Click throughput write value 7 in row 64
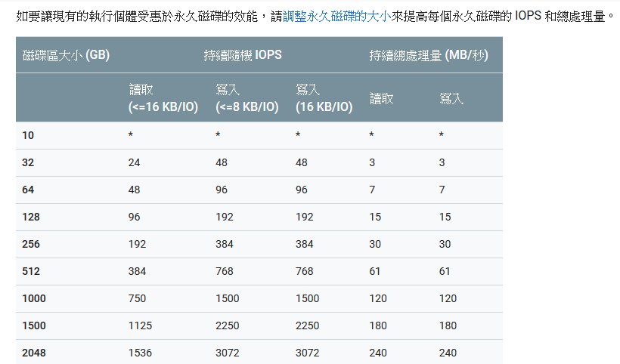The width and height of the screenshot is (620, 364). [x=442, y=190]
